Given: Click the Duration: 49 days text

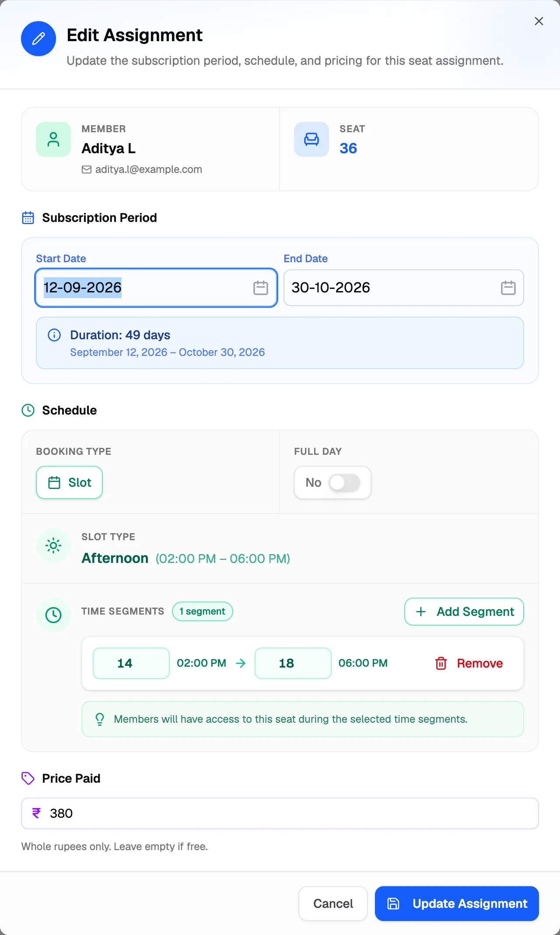Looking at the screenshot, I should tap(120, 335).
